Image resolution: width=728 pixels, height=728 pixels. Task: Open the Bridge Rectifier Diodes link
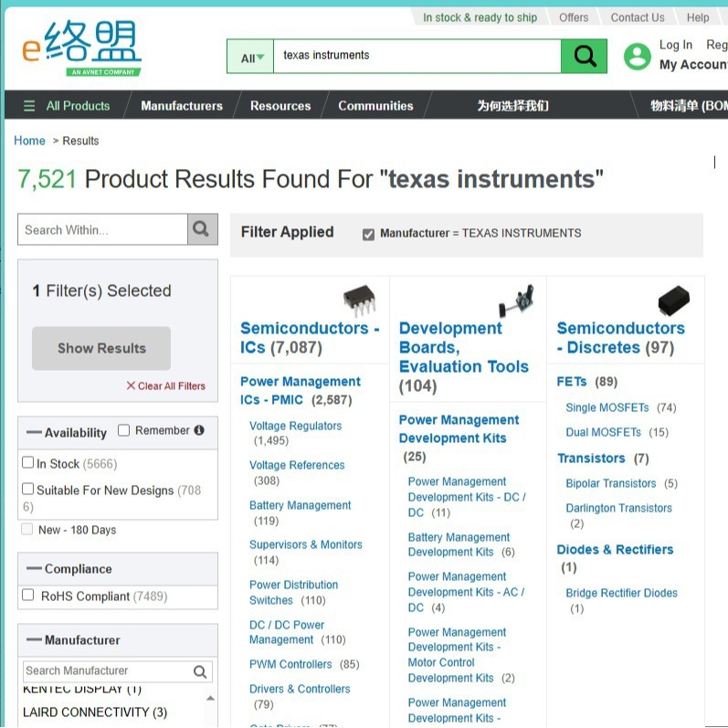pyautogui.click(x=621, y=593)
